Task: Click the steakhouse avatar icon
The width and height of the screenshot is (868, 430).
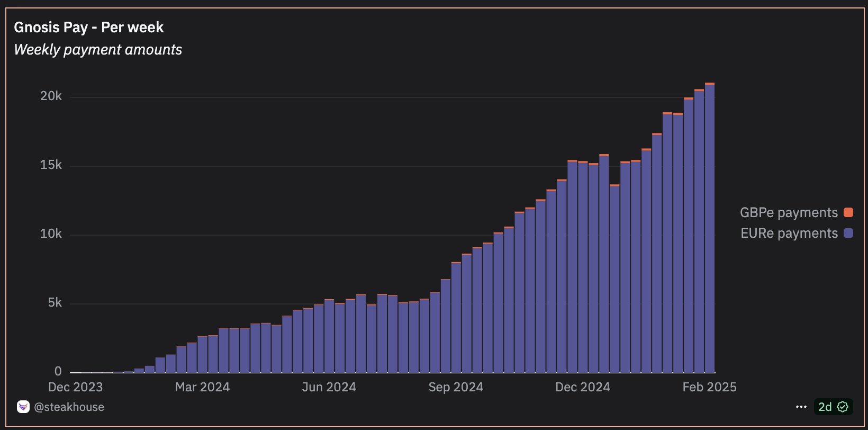Action: coord(23,407)
